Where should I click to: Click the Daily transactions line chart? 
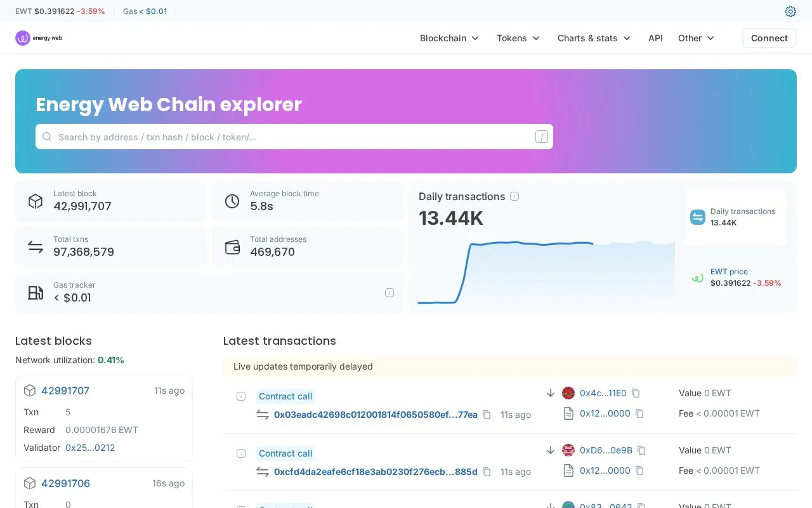(546, 272)
